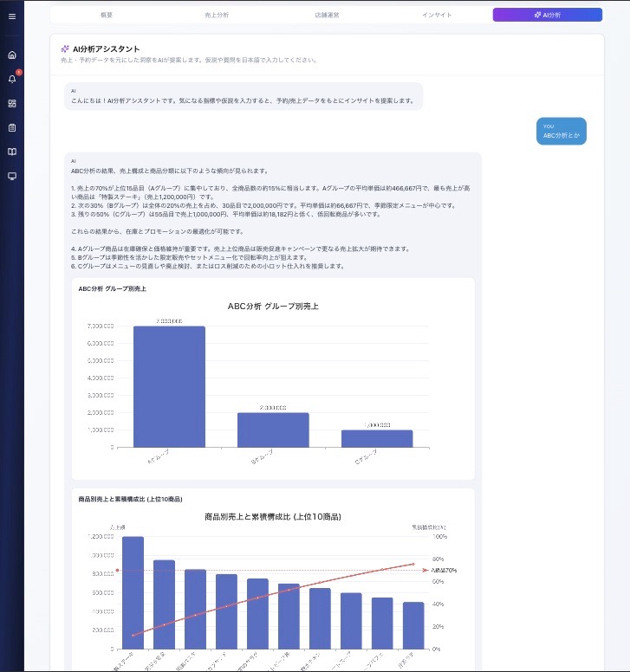Click the tallest 1,200,000 bar in product chart
The image size is (630, 672).
click(133, 592)
